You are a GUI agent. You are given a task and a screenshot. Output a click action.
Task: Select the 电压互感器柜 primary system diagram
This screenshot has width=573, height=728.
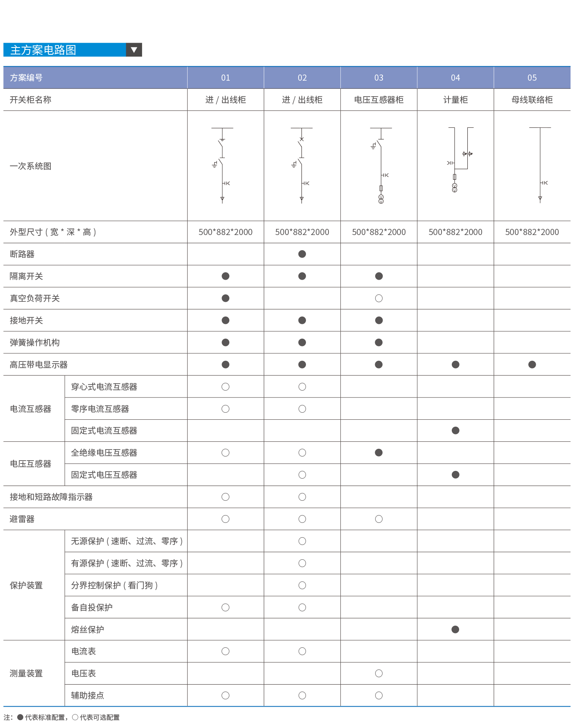click(380, 165)
